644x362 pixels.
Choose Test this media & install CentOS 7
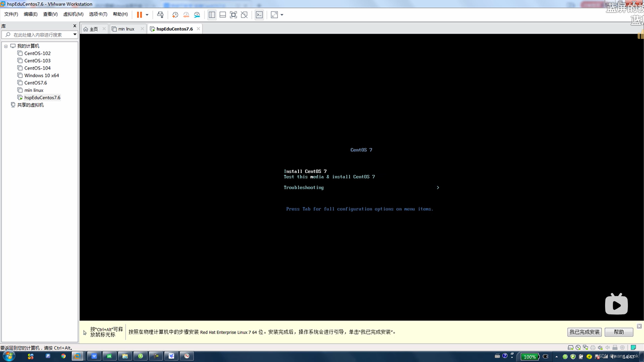click(329, 177)
